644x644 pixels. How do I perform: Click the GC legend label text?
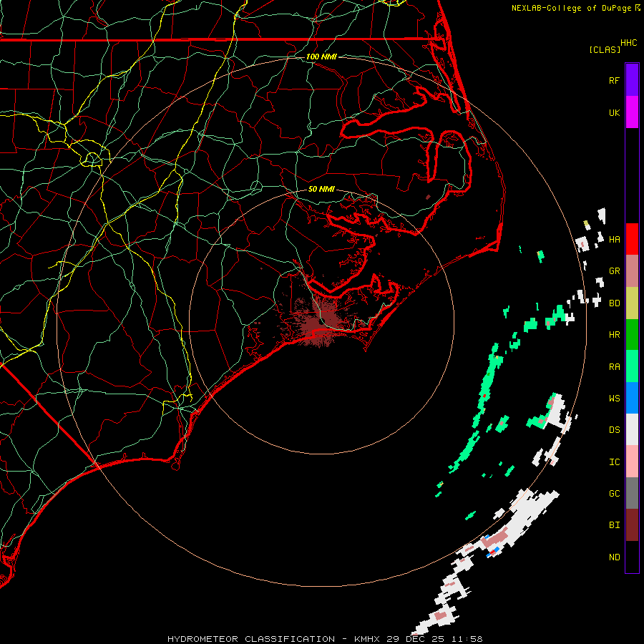click(x=615, y=493)
